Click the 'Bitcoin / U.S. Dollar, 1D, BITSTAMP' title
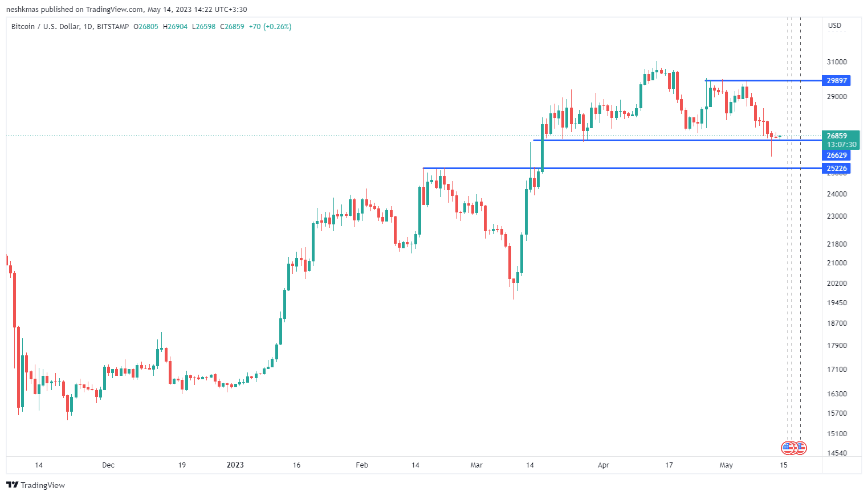The width and height of the screenshot is (868, 496). pyautogui.click(x=70, y=27)
